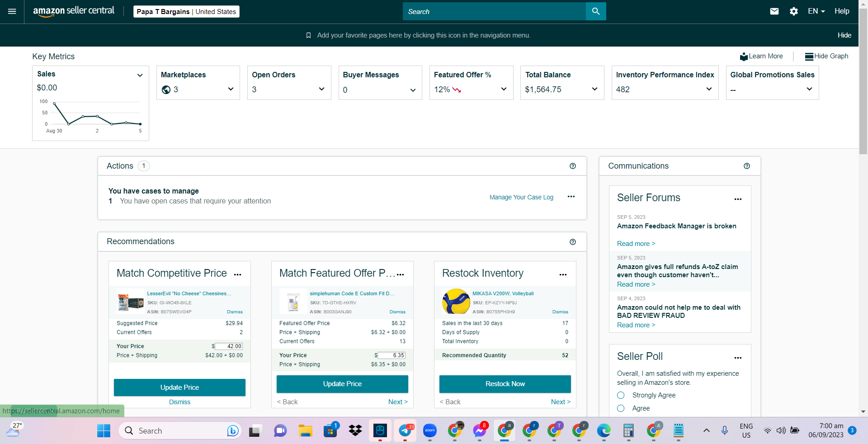
Task: Open File Explorer from the taskbar
Action: [306, 431]
